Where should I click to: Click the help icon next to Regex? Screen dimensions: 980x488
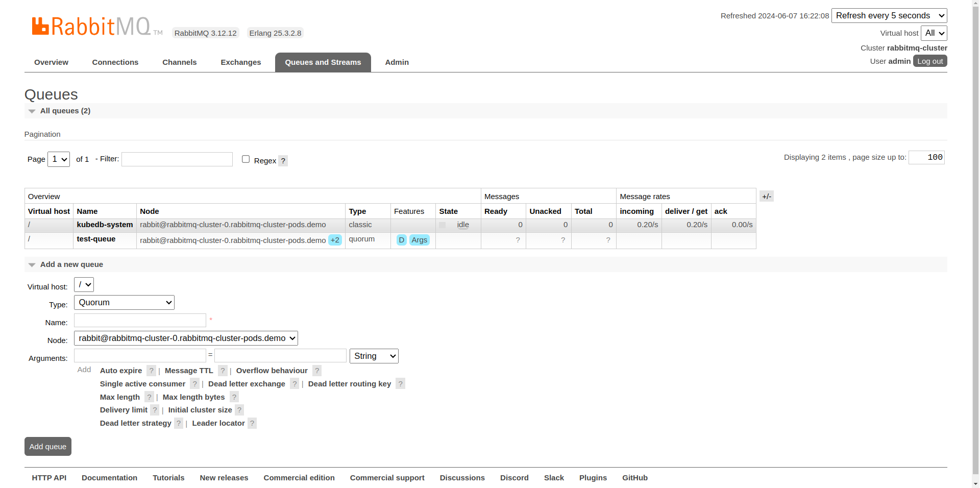click(x=283, y=161)
